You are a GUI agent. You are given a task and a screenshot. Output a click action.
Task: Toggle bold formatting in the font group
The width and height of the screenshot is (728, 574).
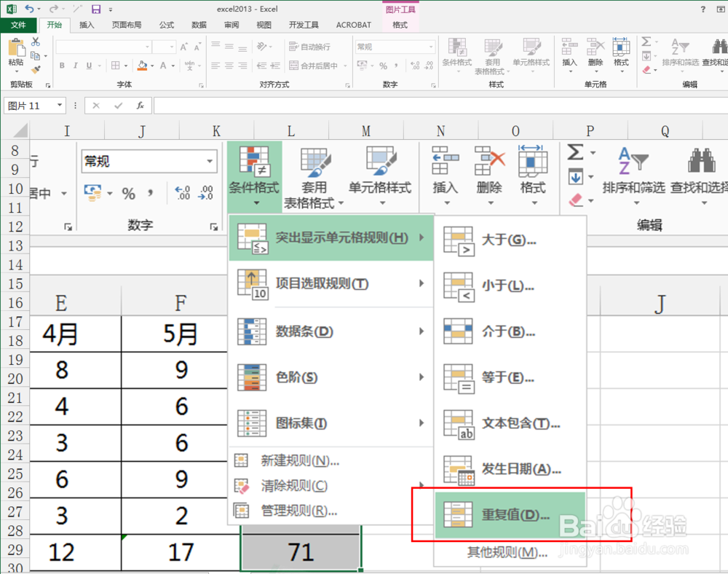62,66
